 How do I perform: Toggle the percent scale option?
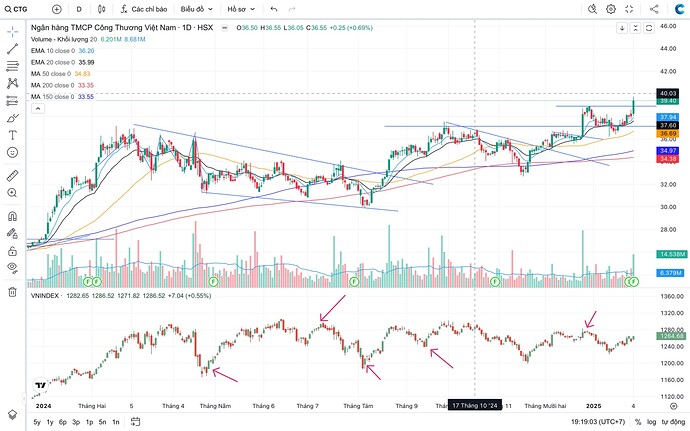click(638, 422)
